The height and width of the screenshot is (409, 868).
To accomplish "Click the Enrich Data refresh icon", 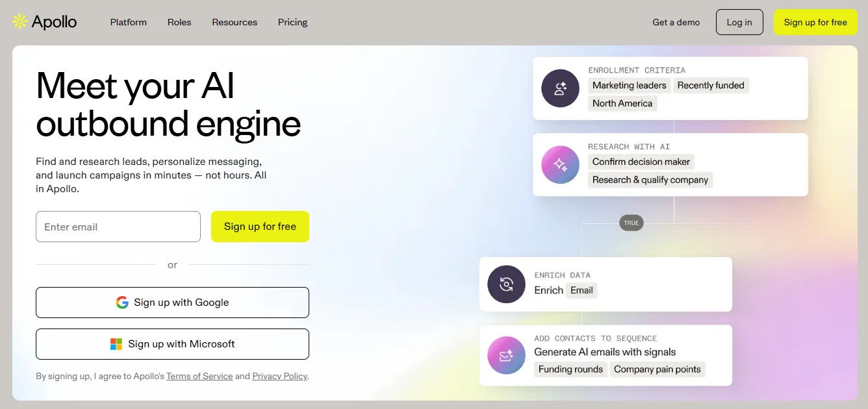I will pos(506,284).
